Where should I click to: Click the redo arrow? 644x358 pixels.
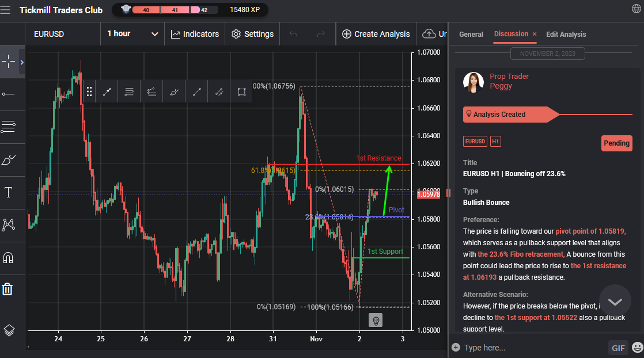pos(321,33)
